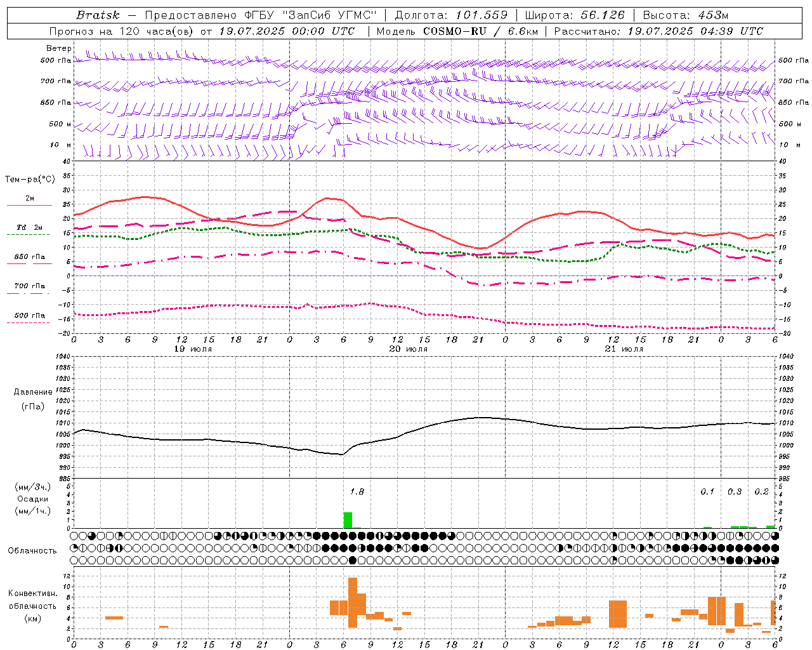This screenshot has width=812, height=650.
Task: Click the Ветер panel label
Action: click(58, 48)
